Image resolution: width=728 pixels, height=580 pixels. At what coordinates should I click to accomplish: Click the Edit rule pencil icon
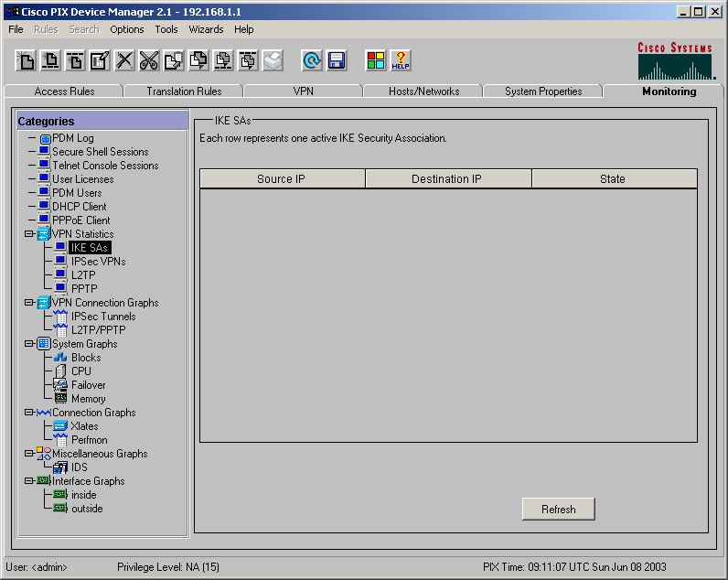tap(100, 60)
